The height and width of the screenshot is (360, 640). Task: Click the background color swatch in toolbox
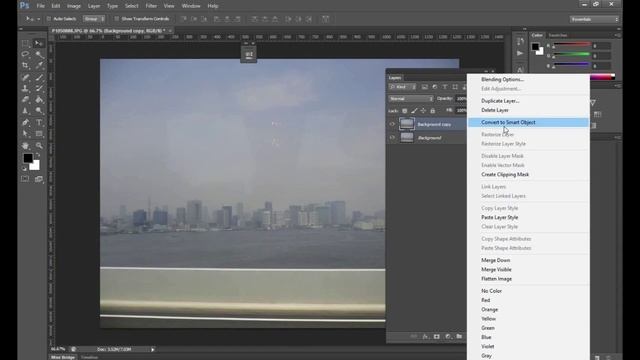pos(35,165)
